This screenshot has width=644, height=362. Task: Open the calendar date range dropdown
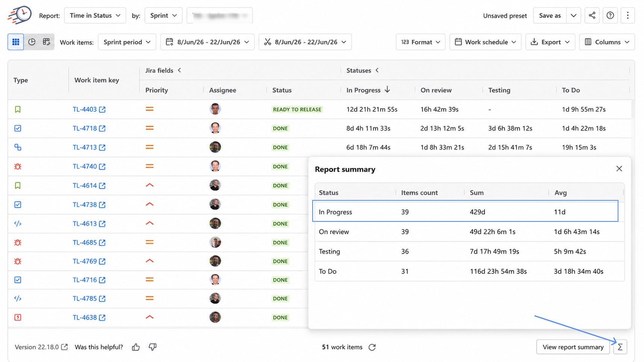click(207, 42)
